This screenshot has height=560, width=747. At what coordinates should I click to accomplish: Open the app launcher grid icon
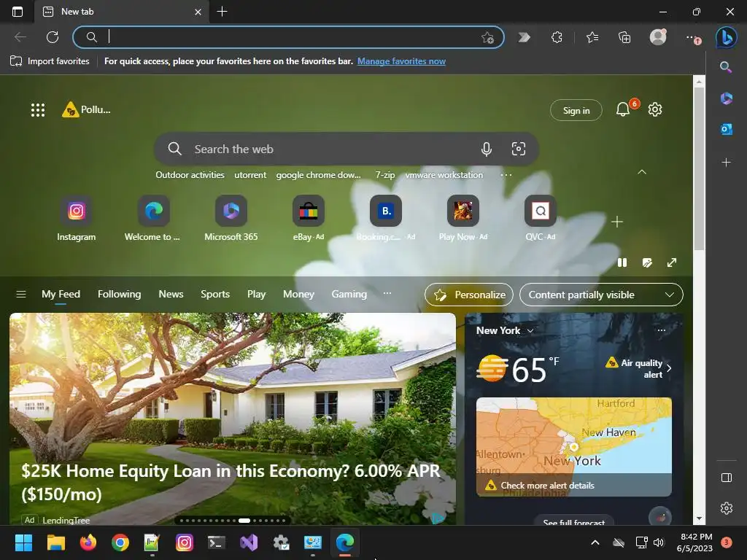pos(38,110)
